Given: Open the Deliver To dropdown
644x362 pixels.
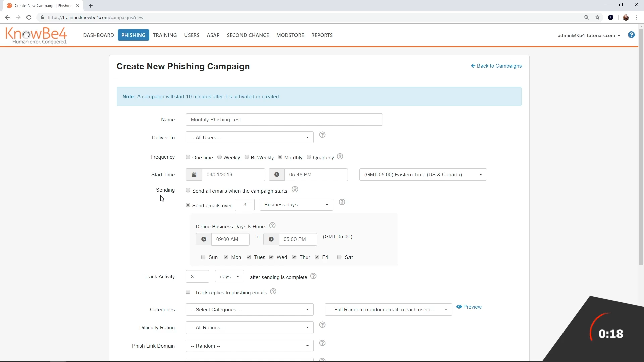Looking at the screenshot, I should [250, 138].
